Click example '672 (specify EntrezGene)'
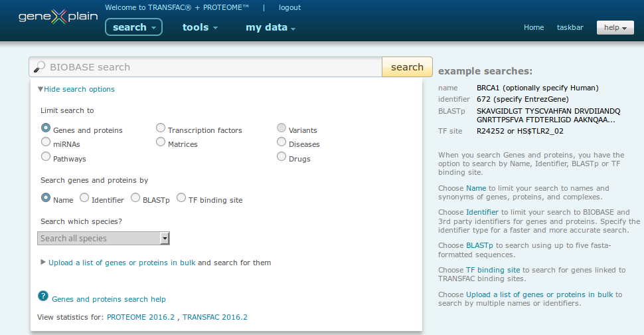The height and width of the screenshot is (335, 644). point(523,99)
